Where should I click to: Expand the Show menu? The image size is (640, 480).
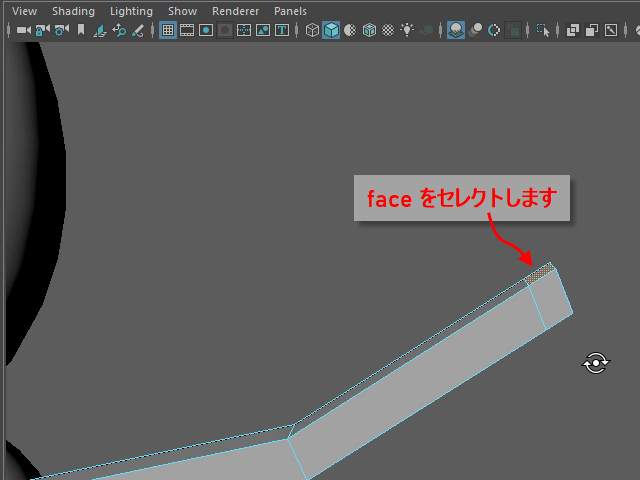tap(182, 11)
